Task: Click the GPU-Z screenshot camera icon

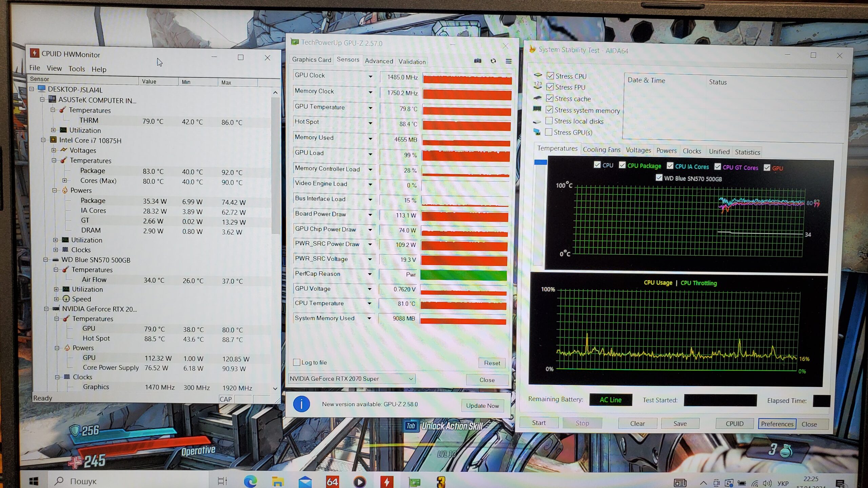Action: (x=477, y=61)
